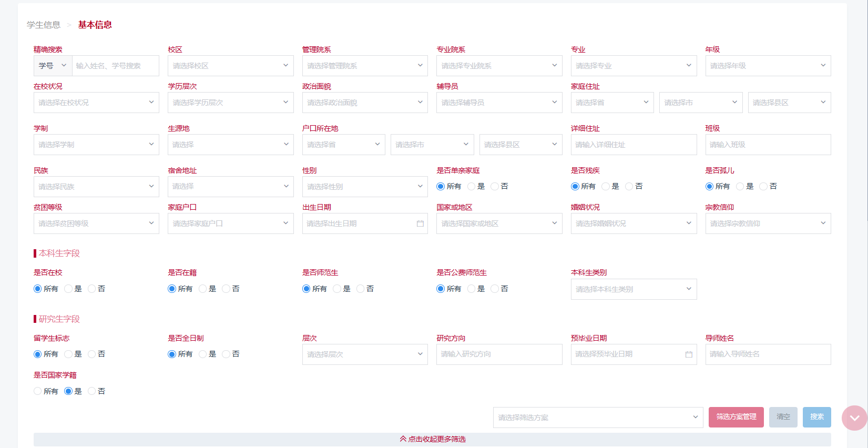868x448 pixels.
Task: Open the 请选择层次 dropdown
Action: click(365, 354)
